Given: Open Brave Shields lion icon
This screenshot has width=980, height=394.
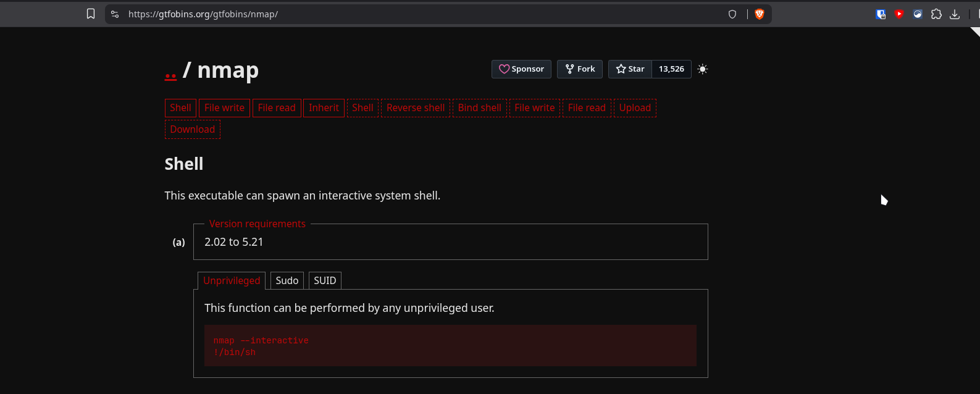Looking at the screenshot, I should (x=760, y=14).
